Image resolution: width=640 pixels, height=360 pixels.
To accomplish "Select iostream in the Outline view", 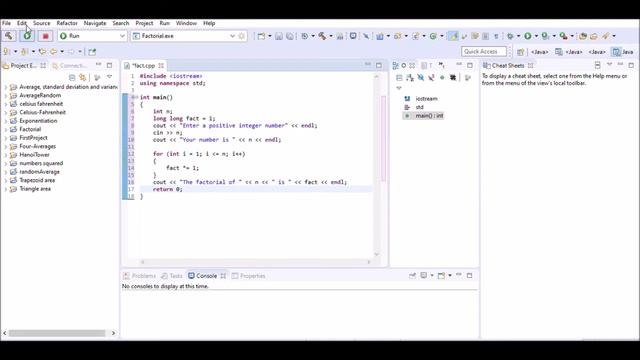I will pos(426,99).
